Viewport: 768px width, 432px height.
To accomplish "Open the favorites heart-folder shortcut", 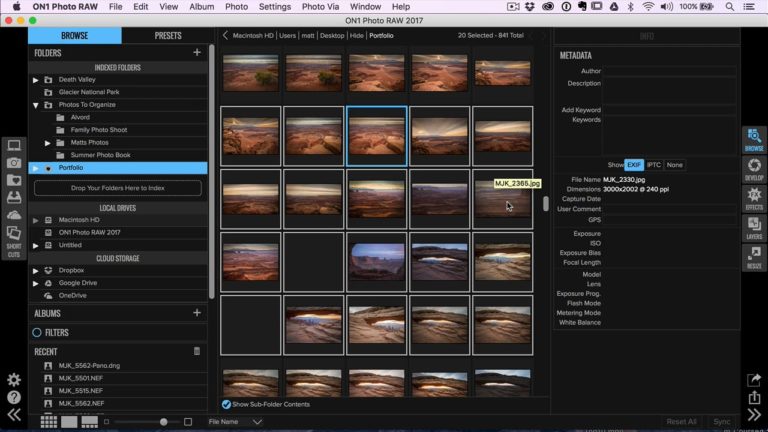I will point(14,180).
